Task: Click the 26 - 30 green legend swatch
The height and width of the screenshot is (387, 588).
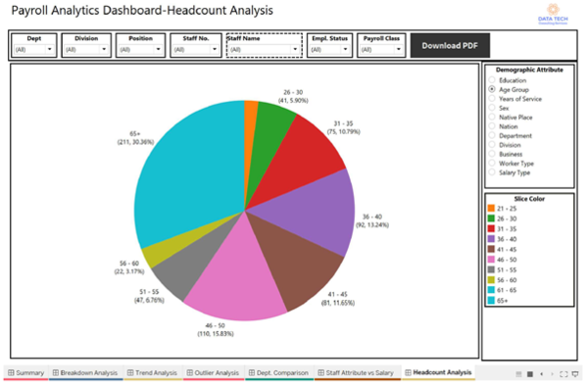Action: pyautogui.click(x=491, y=218)
